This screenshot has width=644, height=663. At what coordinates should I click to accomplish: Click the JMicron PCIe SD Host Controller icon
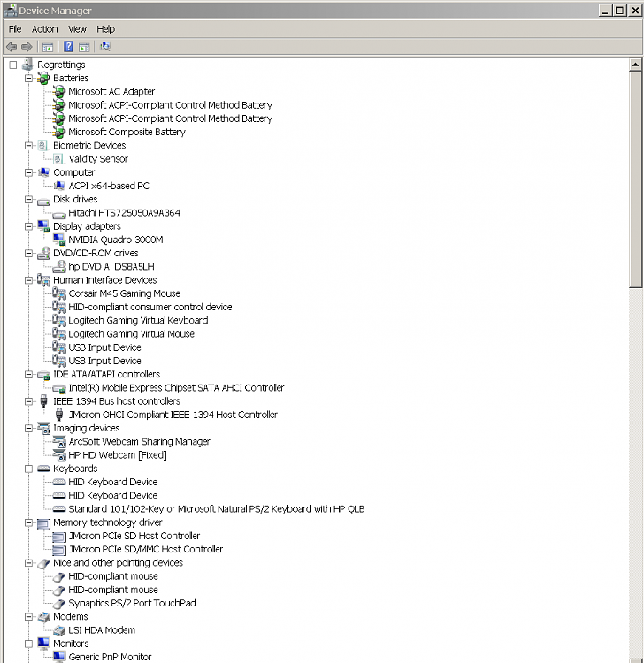point(59,537)
